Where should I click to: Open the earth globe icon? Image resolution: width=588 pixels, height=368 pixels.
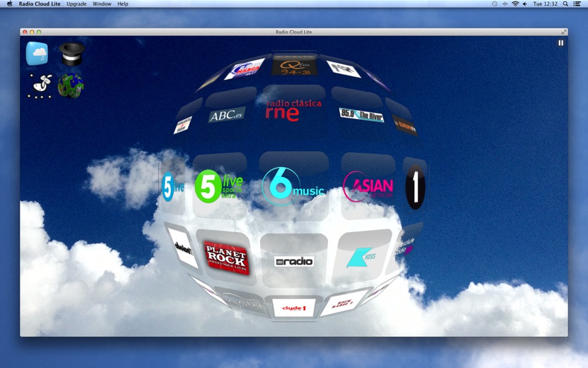click(71, 85)
